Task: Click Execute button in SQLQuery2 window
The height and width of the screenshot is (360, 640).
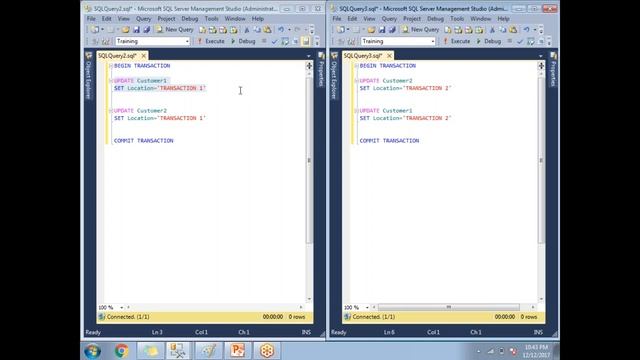Action: pos(211,41)
